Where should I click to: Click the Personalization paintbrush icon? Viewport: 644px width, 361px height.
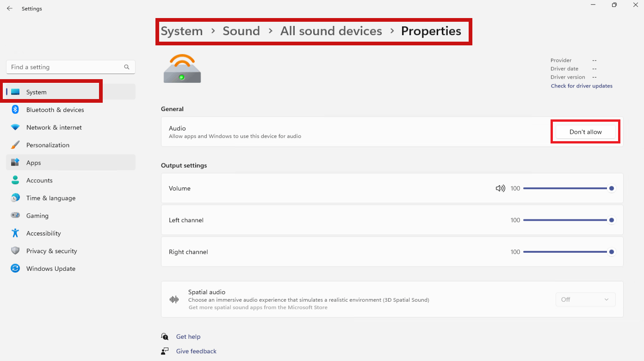15,145
